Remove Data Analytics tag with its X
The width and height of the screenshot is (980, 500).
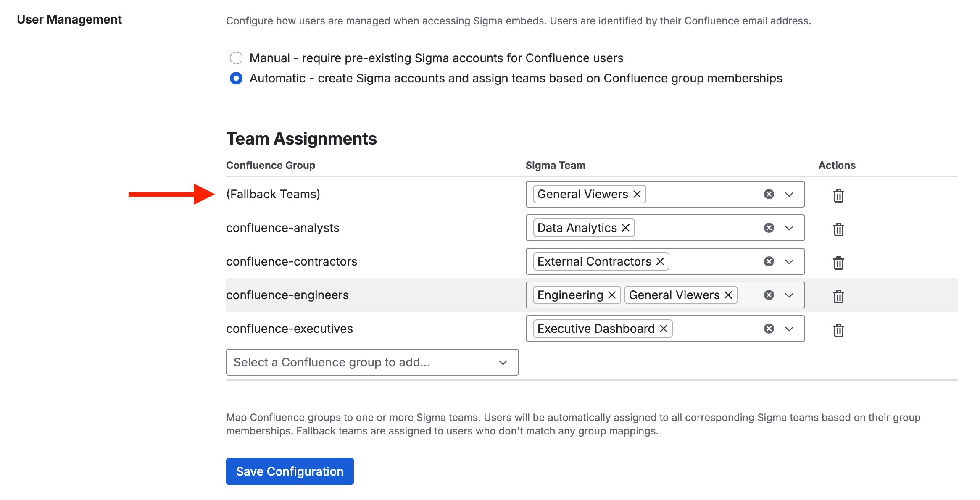tap(626, 228)
